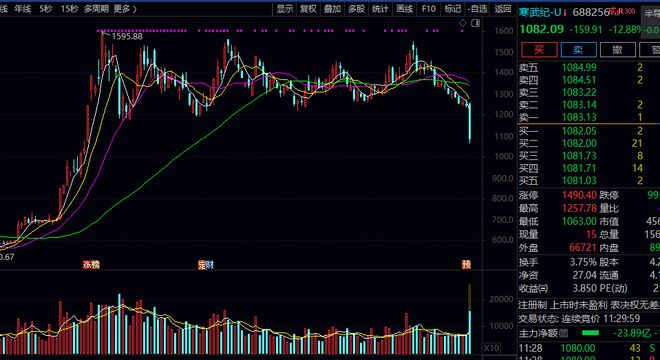Viewport: 660px width, 360px height.
Task: Switch to the 5秒 period tab
Action: click(46, 9)
